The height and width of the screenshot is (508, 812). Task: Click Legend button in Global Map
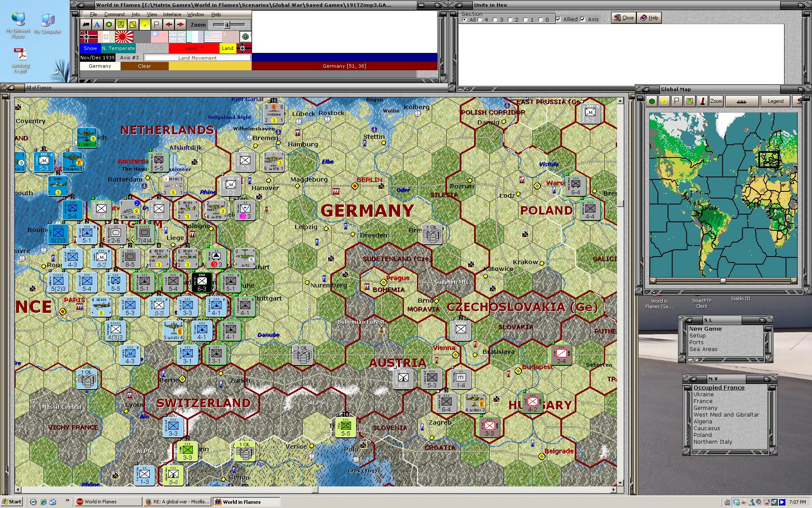click(776, 101)
